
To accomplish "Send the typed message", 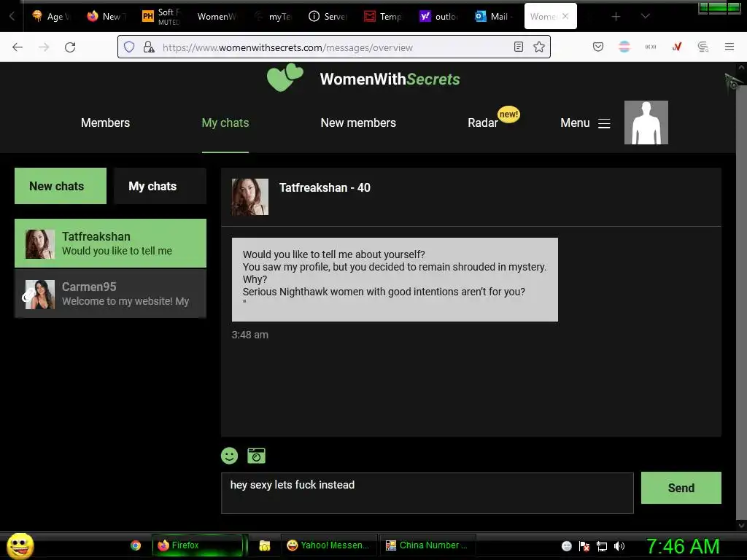I will (681, 488).
